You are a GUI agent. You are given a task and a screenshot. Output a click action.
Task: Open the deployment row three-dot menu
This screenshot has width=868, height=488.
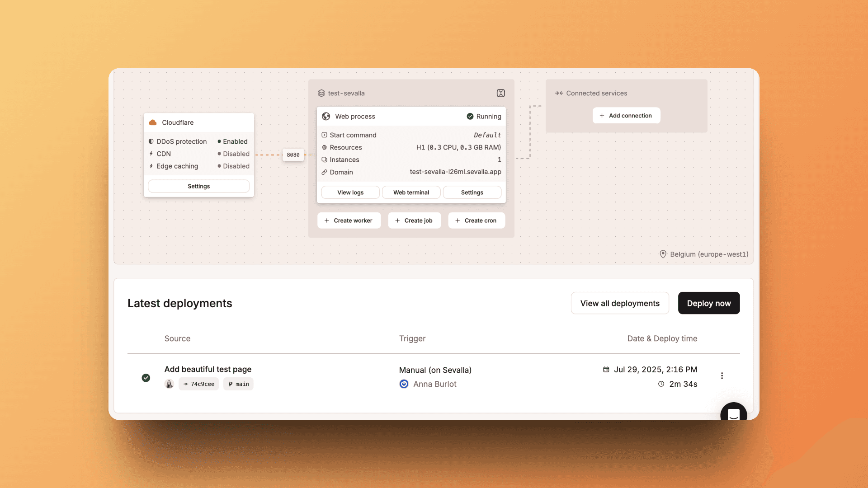pyautogui.click(x=722, y=376)
